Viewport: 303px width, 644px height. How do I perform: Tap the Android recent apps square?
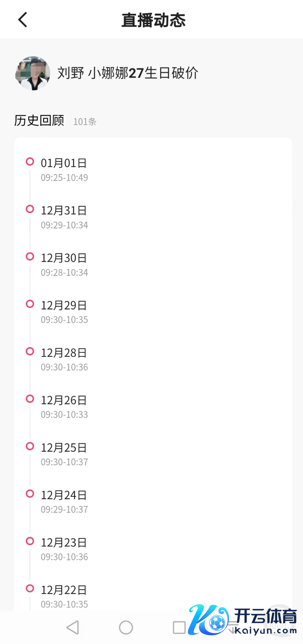click(x=179, y=627)
